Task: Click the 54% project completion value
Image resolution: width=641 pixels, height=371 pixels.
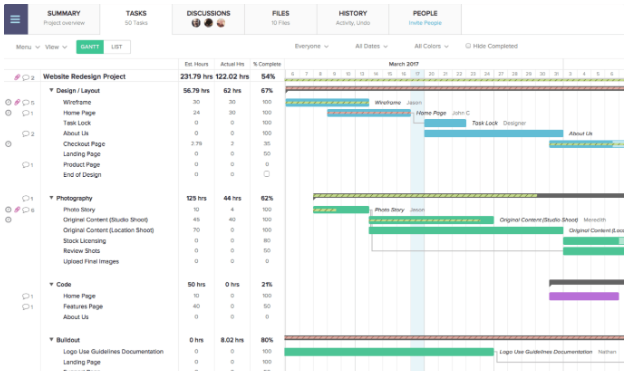Action: tap(268, 76)
